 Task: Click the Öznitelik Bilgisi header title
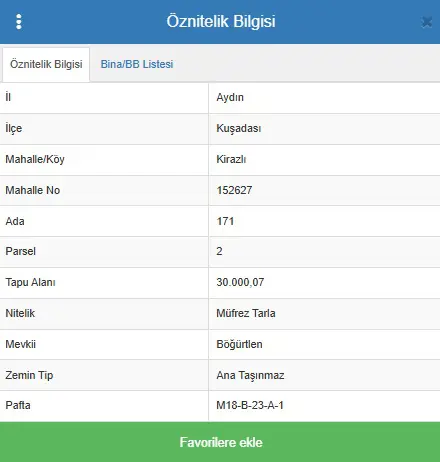coord(221,21)
